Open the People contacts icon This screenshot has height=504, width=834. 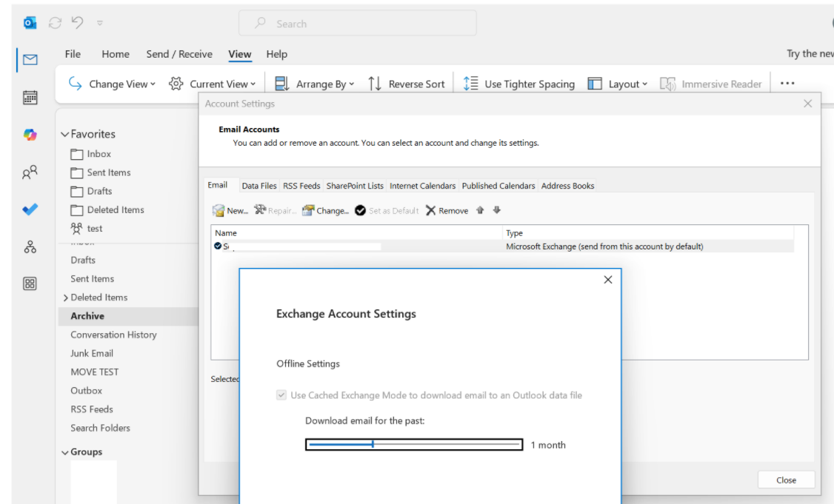click(x=30, y=172)
